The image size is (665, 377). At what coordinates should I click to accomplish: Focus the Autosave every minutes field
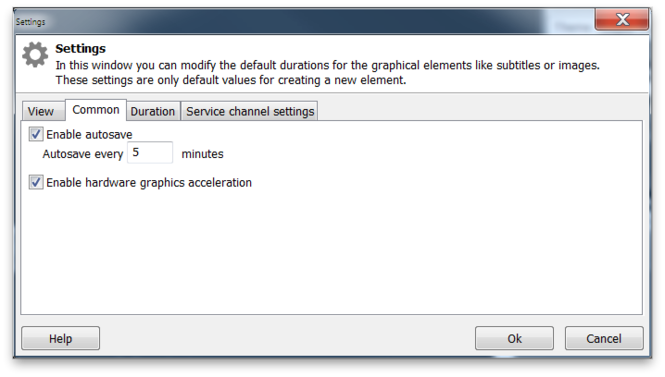150,153
